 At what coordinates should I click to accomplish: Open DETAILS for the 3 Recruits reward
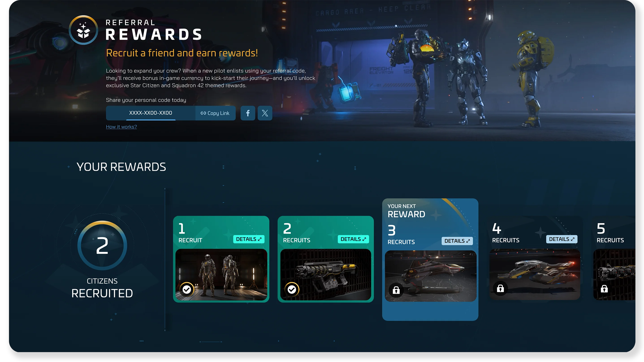pos(457,241)
